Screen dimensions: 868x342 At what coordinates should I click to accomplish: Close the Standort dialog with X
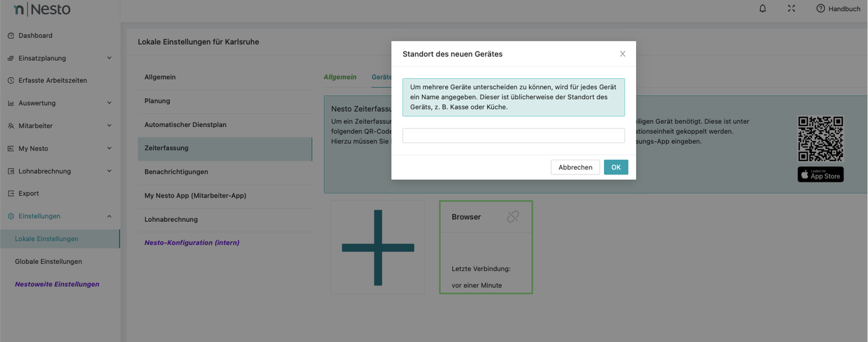623,54
